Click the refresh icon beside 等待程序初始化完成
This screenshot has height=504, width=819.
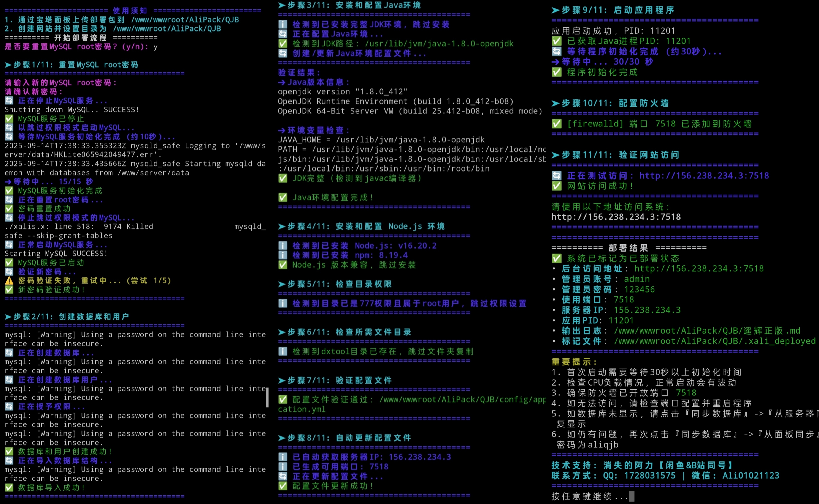[x=556, y=51]
